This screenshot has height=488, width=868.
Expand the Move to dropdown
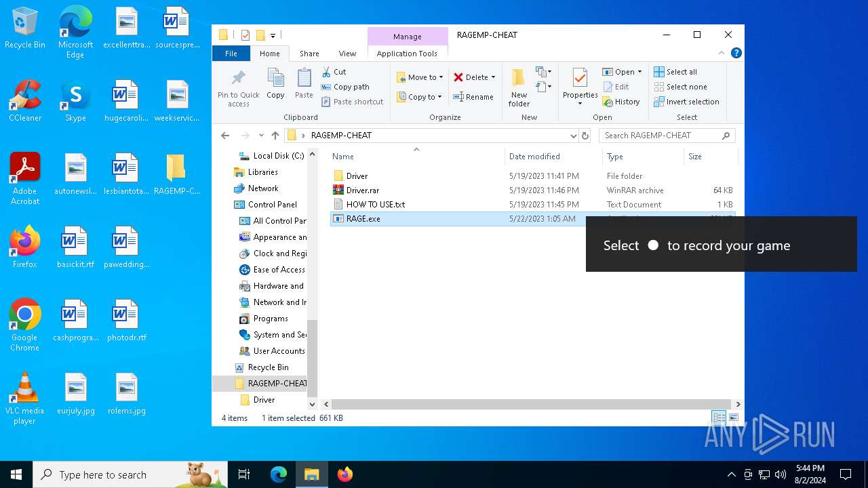point(441,77)
